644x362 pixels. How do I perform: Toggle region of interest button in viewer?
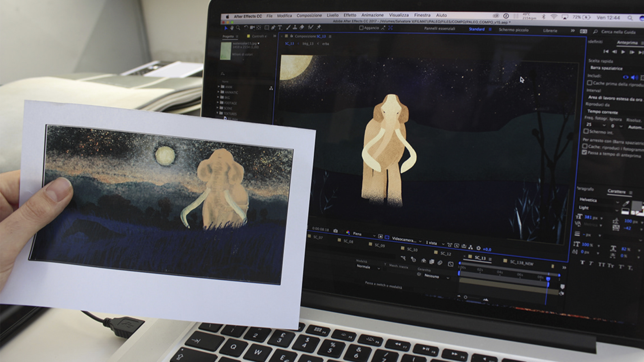[x=380, y=237]
